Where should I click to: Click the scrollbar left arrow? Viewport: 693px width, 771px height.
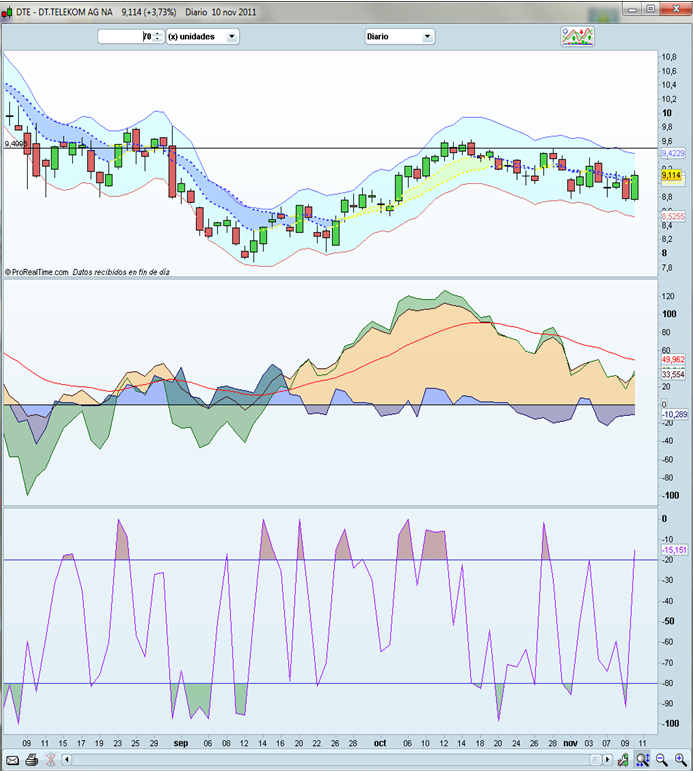pyautogui.click(x=68, y=760)
